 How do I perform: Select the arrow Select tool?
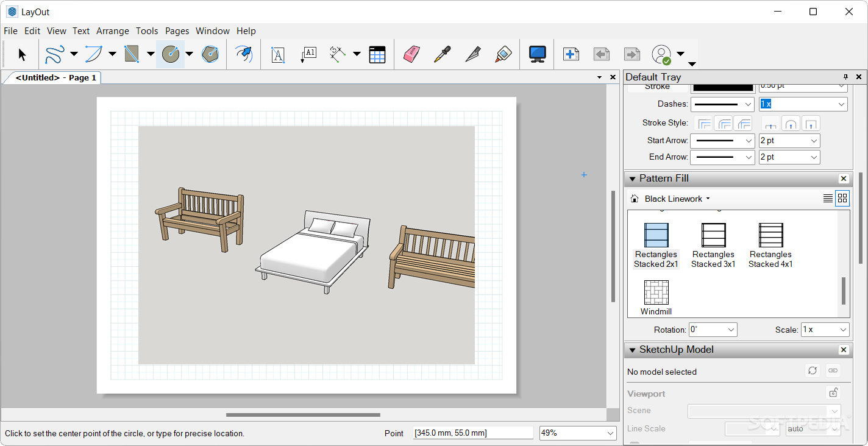point(22,55)
